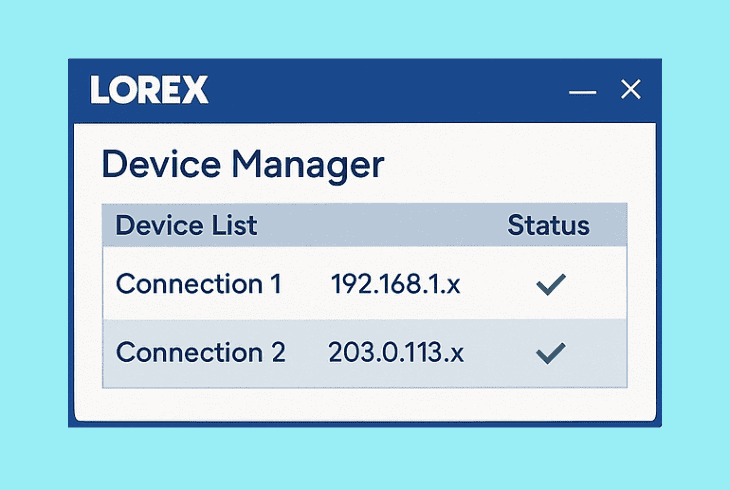730x490 pixels.
Task: Select the Connection 1 row label
Action: [x=199, y=284]
